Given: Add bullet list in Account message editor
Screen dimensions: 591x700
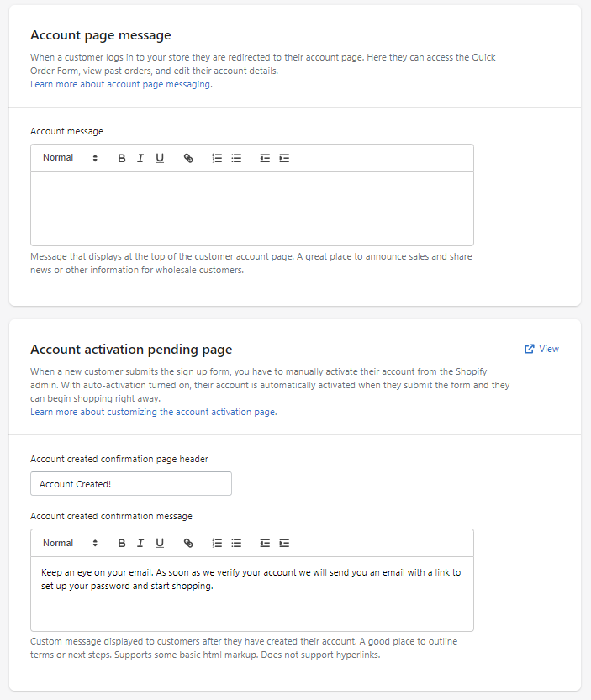Looking at the screenshot, I should [236, 158].
